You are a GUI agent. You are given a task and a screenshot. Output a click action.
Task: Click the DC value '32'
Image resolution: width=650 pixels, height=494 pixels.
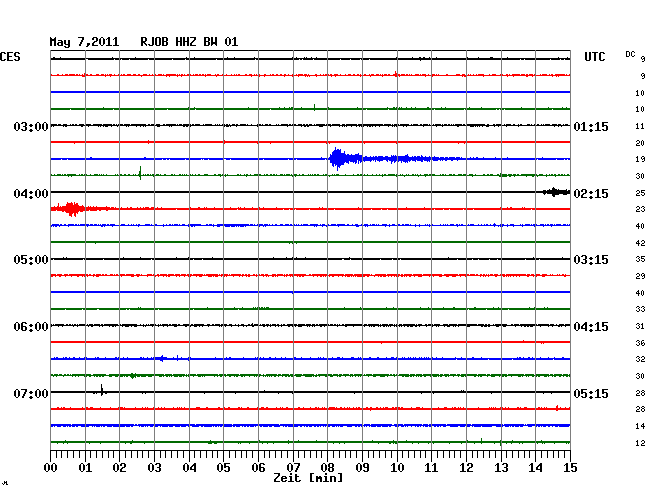pyautogui.click(x=640, y=359)
